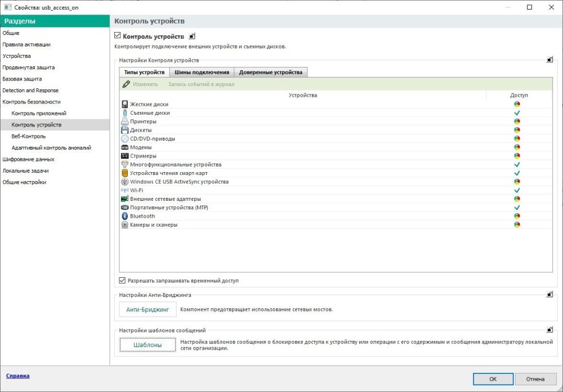
Task: Switch to Типы устройств tab
Action: coord(144,72)
